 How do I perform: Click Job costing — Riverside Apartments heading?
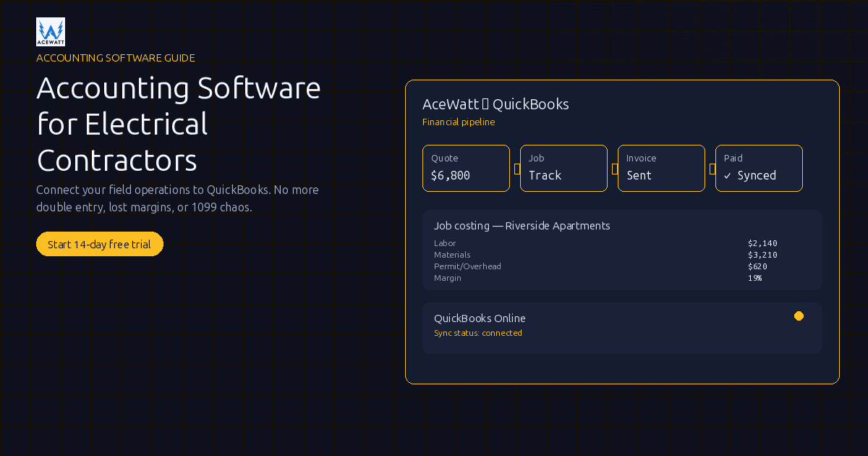pyautogui.click(x=522, y=225)
